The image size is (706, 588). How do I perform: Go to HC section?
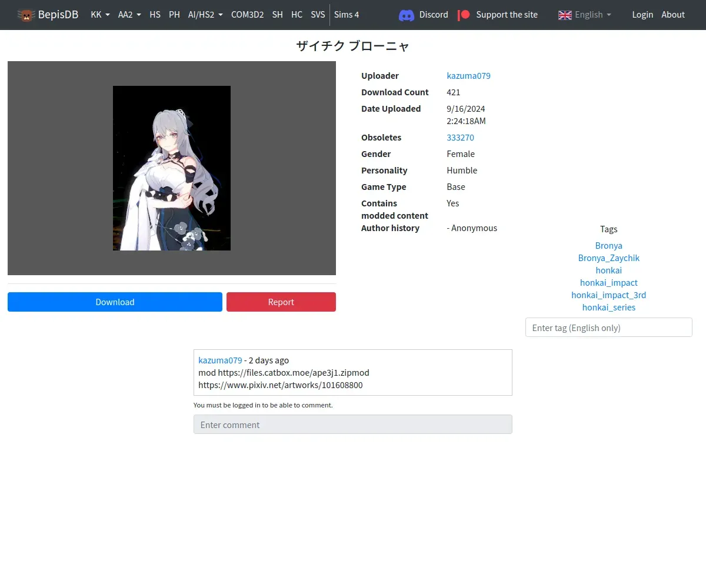click(297, 15)
